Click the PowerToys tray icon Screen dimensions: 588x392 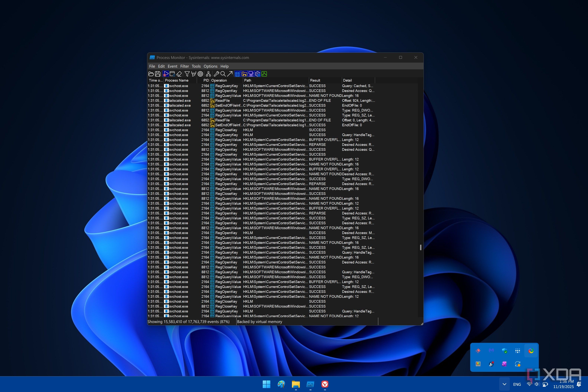point(478,364)
